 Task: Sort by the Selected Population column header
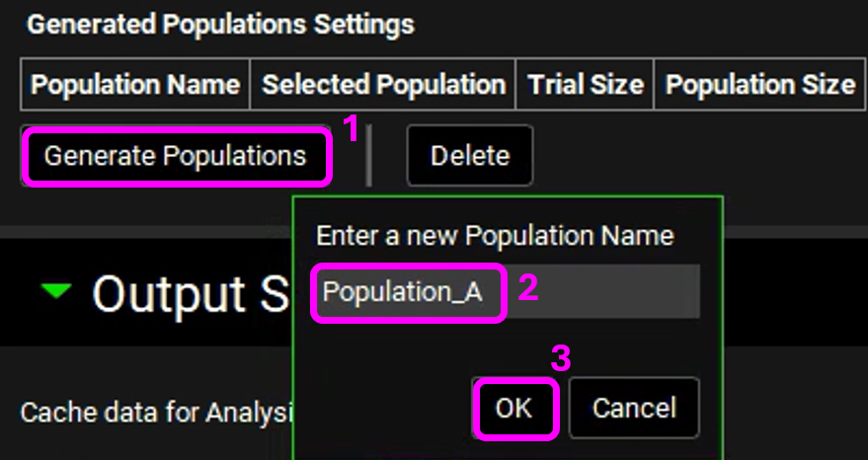tap(383, 85)
